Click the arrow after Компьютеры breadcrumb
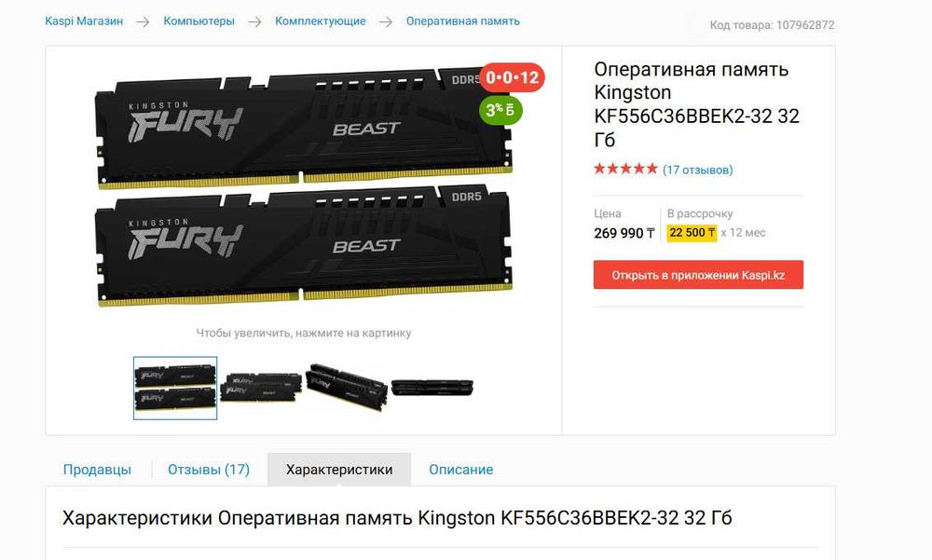This screenshot has height=560, width=932. (x=254, y=22)
